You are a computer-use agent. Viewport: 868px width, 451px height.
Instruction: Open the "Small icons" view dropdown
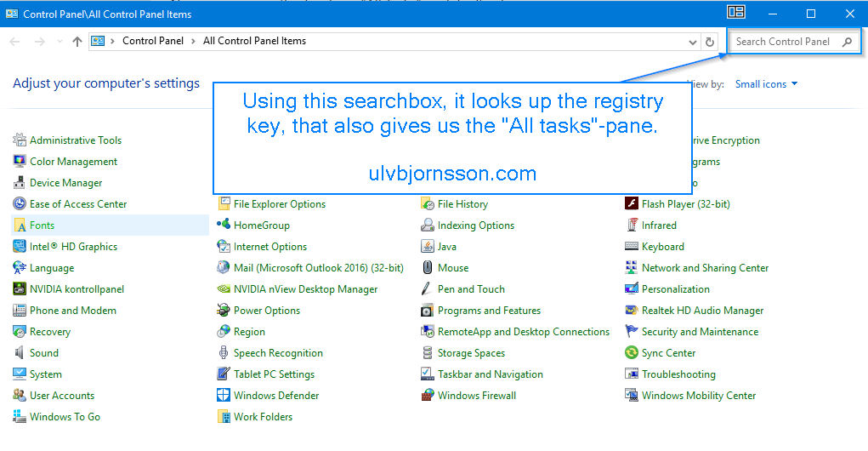point(766,84)
